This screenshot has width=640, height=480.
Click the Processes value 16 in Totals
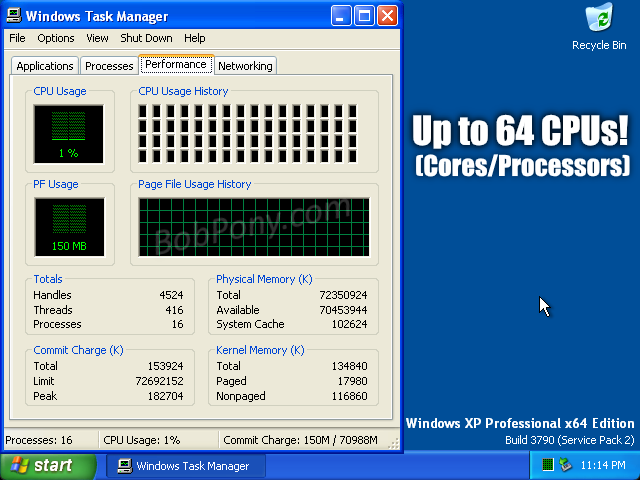178,324
